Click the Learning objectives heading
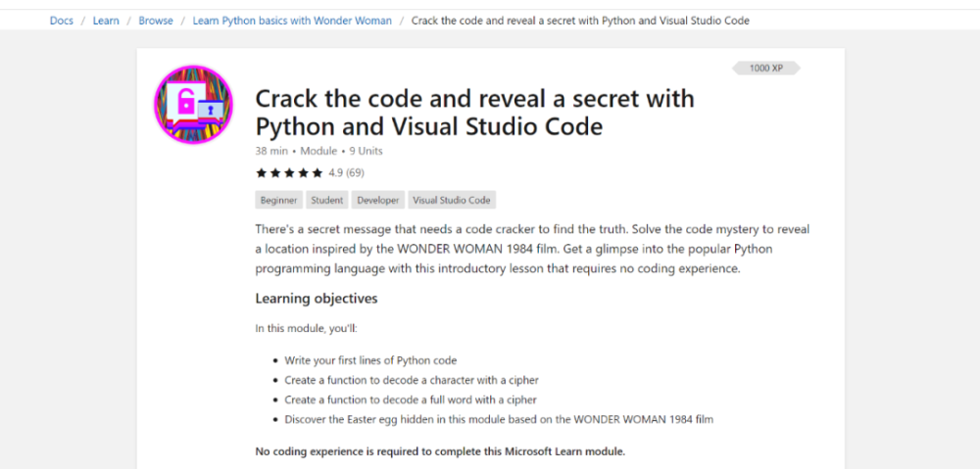 317,299
